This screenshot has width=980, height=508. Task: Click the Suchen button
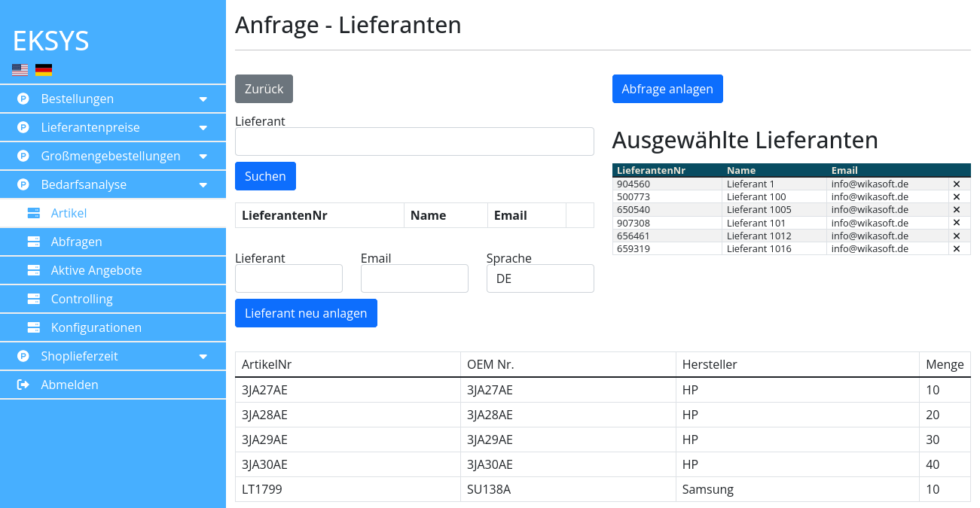265,176
